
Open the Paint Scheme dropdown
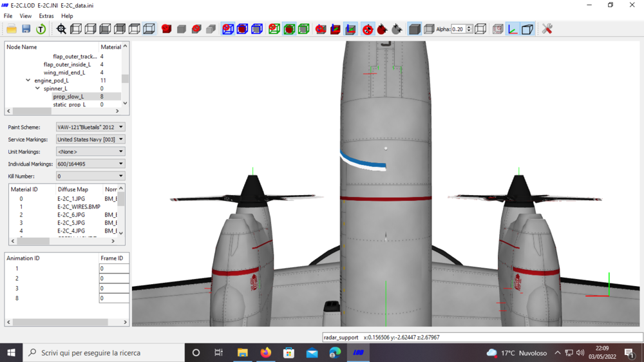point(90,127)
